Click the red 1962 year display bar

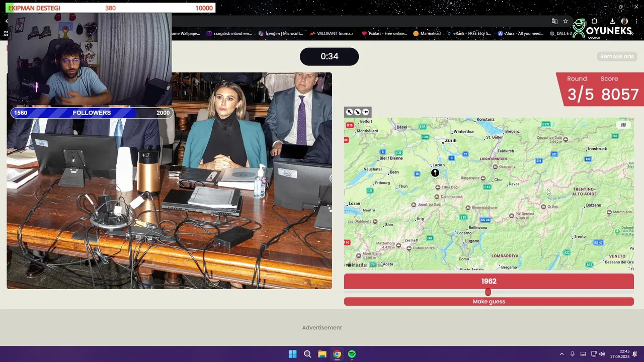489,282
